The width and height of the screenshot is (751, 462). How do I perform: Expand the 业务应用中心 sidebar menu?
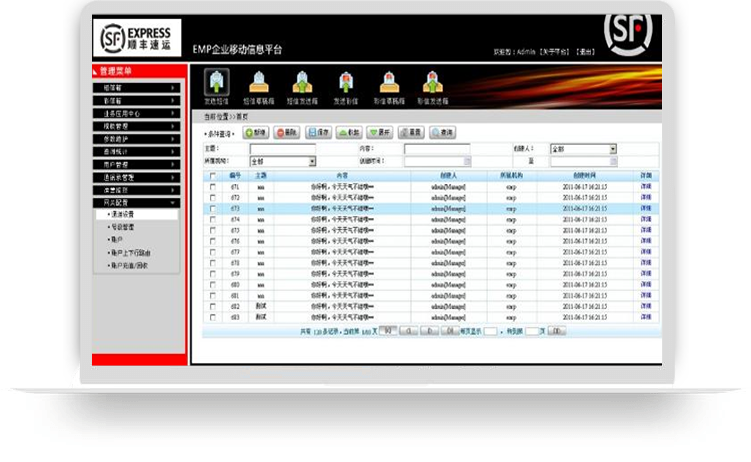[x=137, y=113]
